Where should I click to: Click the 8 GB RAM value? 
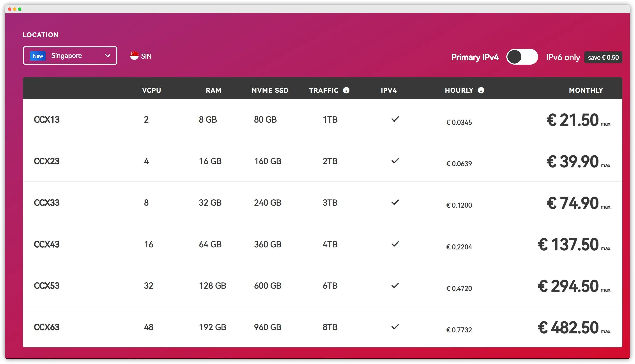click(208, 119)
